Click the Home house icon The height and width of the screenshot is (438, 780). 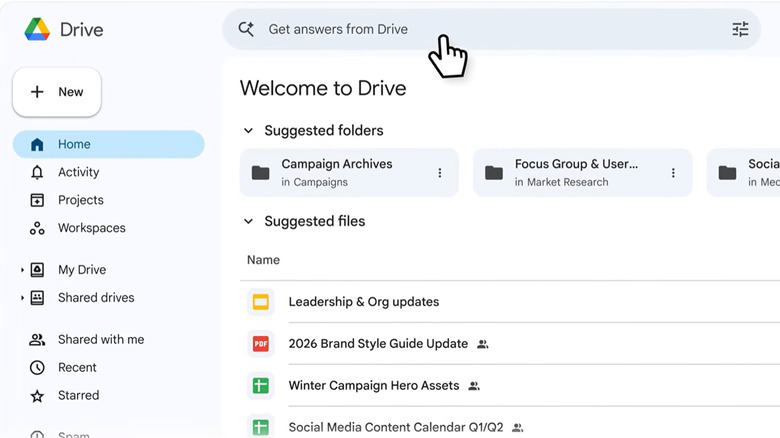point(37,144)
